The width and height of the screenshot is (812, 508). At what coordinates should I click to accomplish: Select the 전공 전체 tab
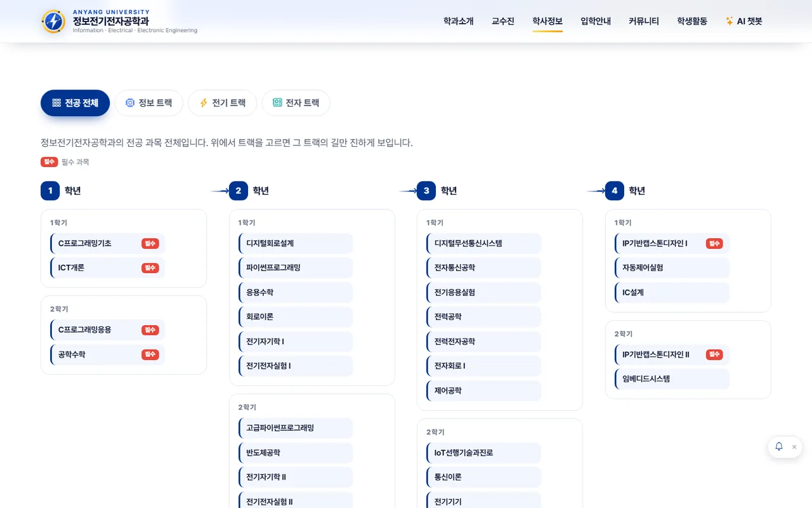pyautogui.click(x=75, y=103)
